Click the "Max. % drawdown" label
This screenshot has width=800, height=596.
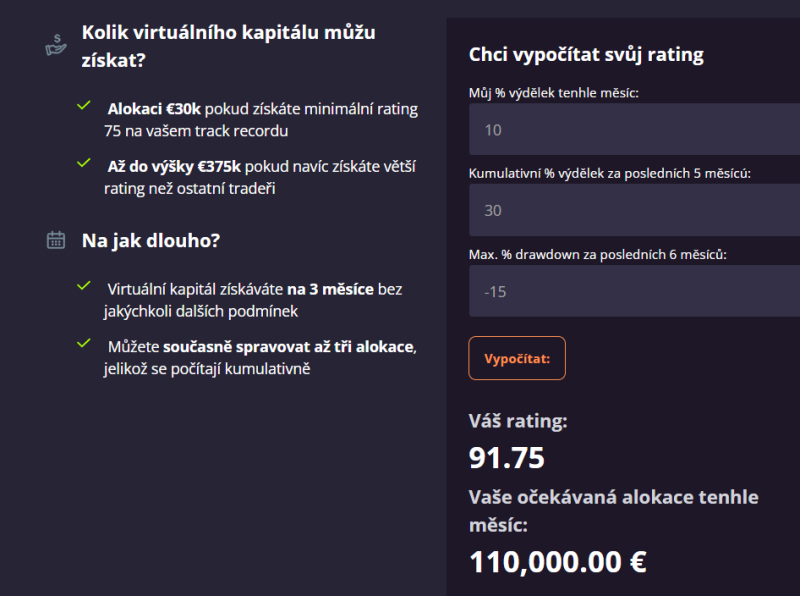point(597,254)
